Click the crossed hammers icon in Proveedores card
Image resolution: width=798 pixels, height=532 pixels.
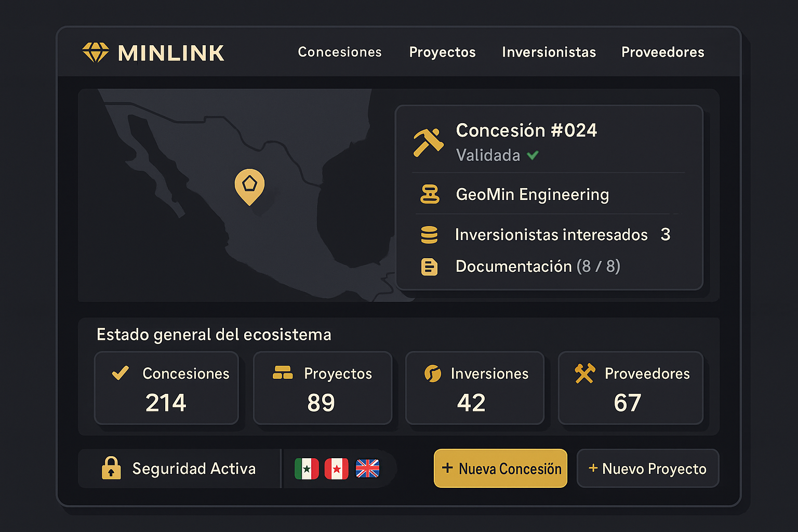[x=584, y=373]
